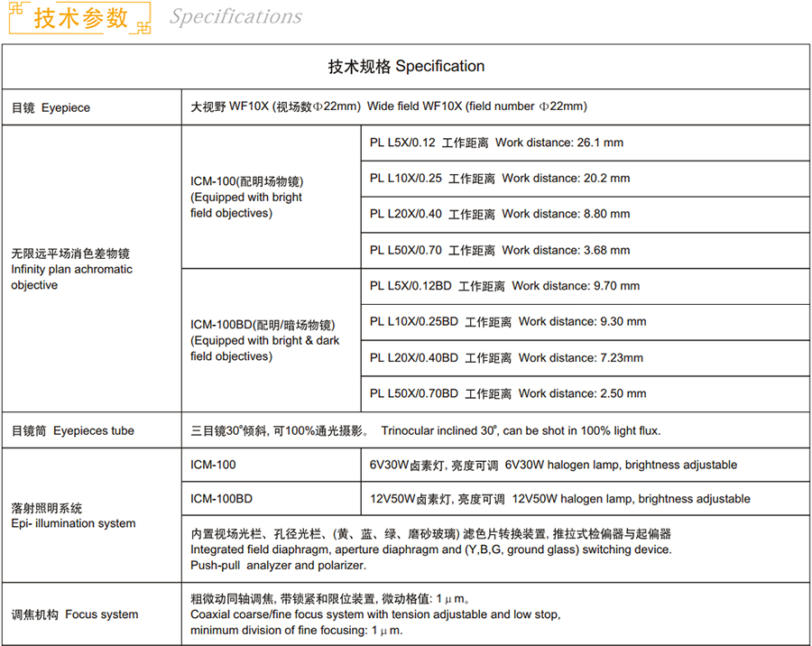812x646 pixels.
Task: Select the PL L10X/0.25 work distance 20.2 mm row
Action: (500, 179)
